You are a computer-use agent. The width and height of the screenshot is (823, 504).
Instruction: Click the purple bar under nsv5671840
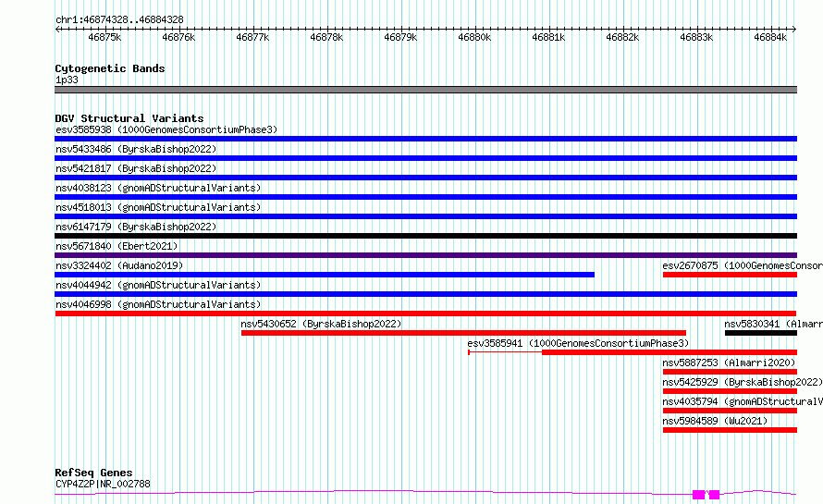[425, 255]
